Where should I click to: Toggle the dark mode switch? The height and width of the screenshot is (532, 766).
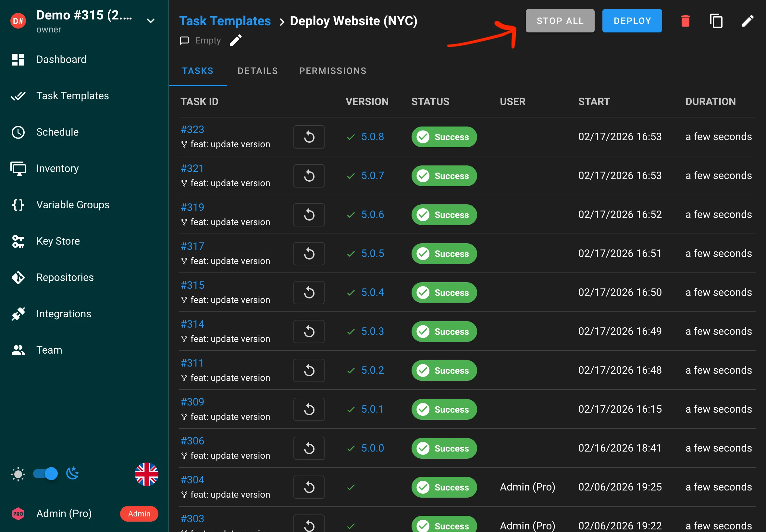[x=46, y=474]
